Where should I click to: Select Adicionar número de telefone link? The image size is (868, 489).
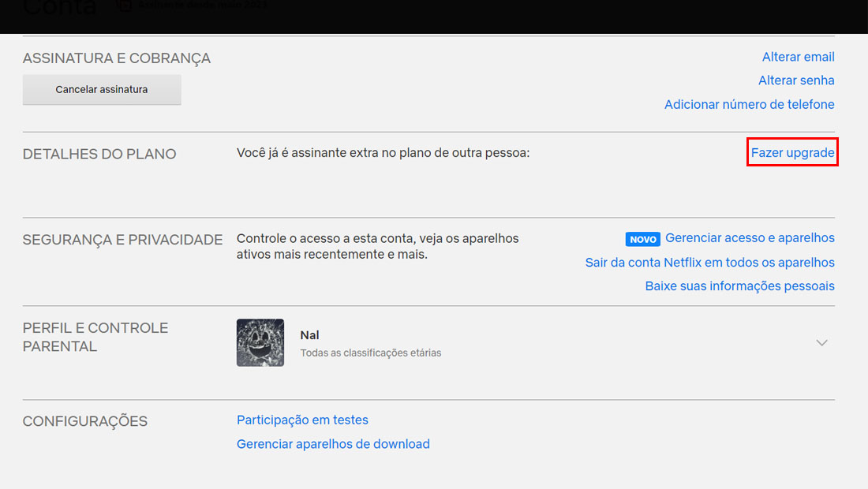tap(749, 105)
